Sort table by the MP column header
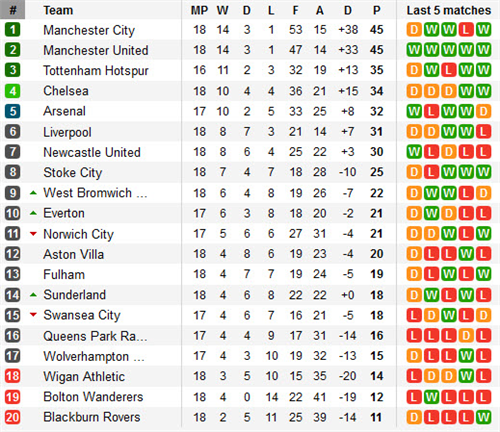Viewport: 500px width, 432px height. point(199,10)
